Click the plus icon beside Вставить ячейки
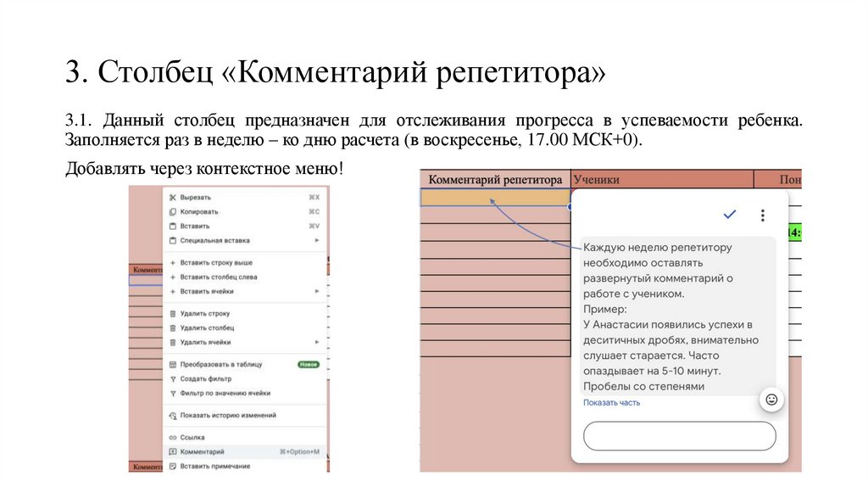This screenshot has width=868, height=487. (173, 291)
